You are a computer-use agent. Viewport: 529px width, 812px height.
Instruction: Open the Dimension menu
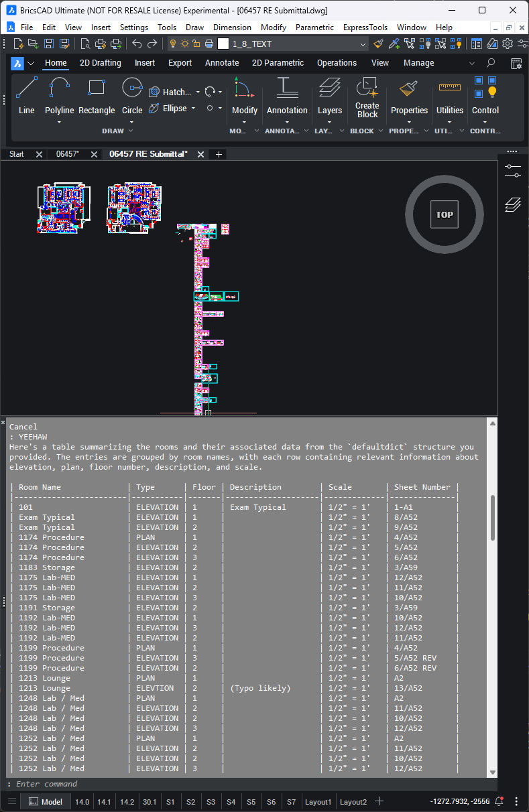(232, 27)
